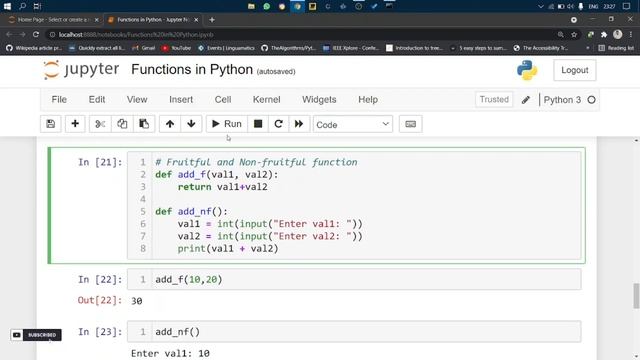
Task: Go back in browser history
Action: point(9,35)
